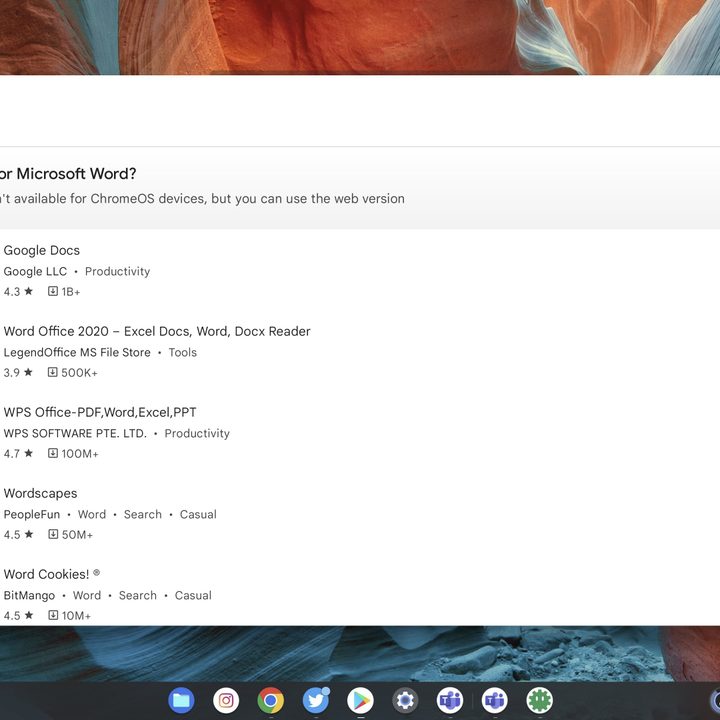Click the 1B+ downloads count

pyautogui.click(x=71, y=292)
